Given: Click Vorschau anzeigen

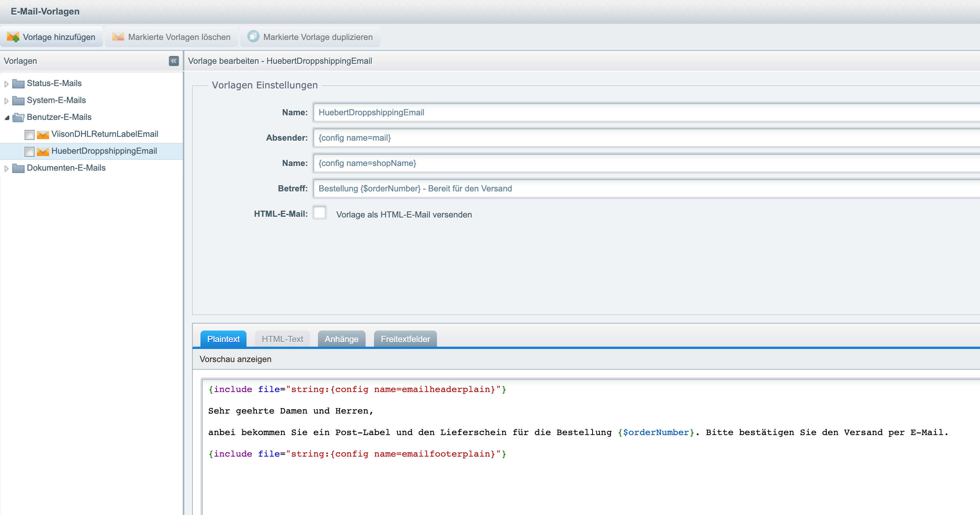Looking at the screenshot, I should [x=235, y=359].
